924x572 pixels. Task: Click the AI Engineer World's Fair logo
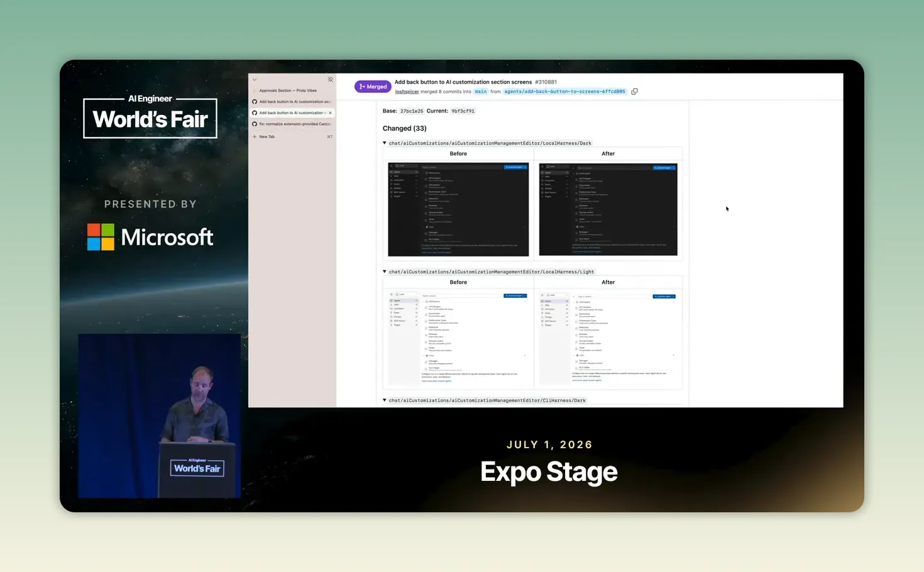point(150,116)
